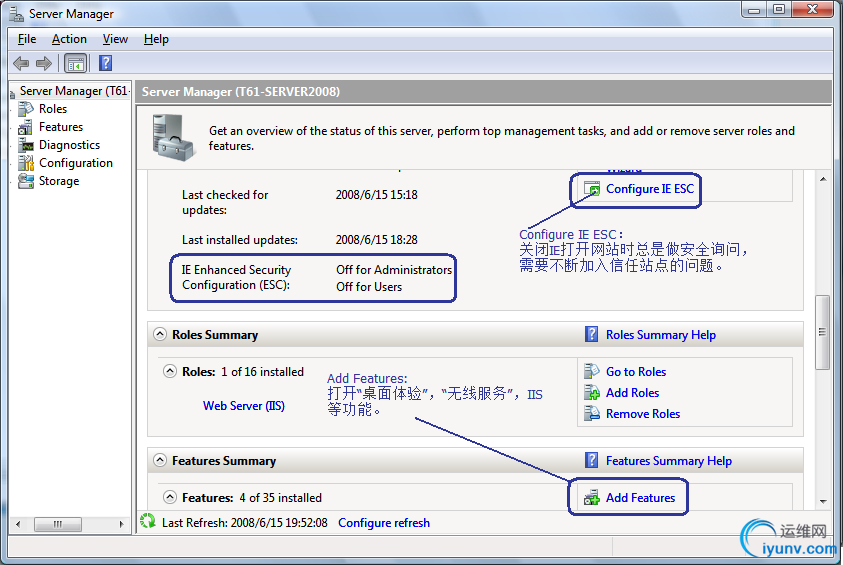
Task: Select Storage in the console tree
Action: coord(59,181)
